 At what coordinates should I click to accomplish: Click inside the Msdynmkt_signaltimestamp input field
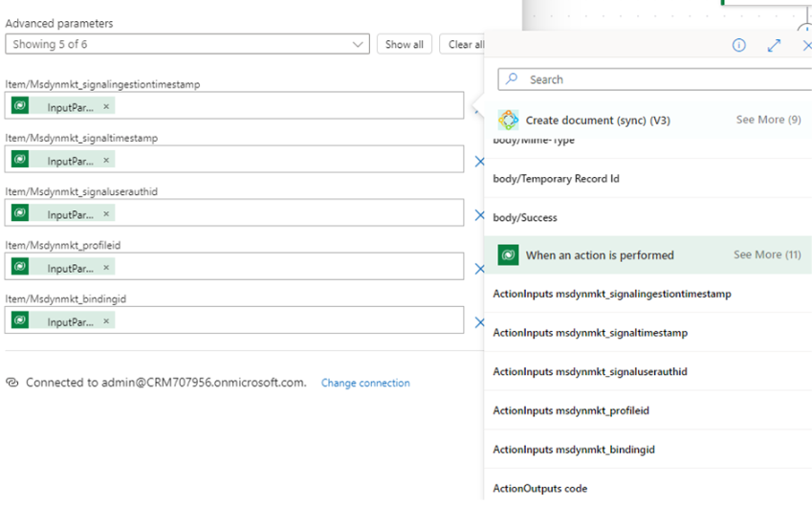click(x=234, y=159)
